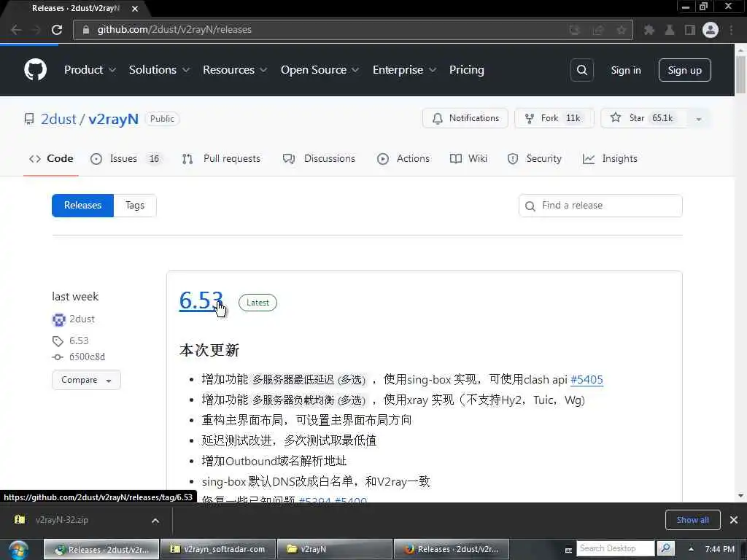The width and height of the screenshot is (747, 560).
Task: Click the keyboard icon in taskbar
Action: click(x=568, y=550)
